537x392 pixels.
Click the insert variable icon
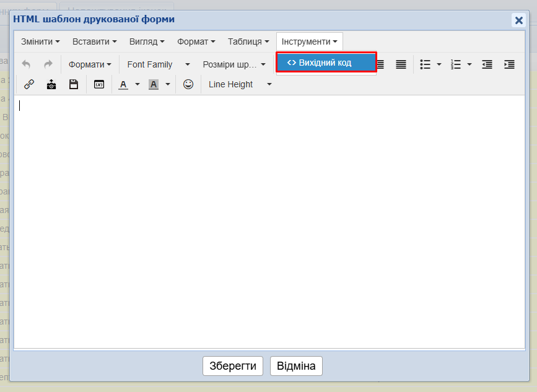99,84
